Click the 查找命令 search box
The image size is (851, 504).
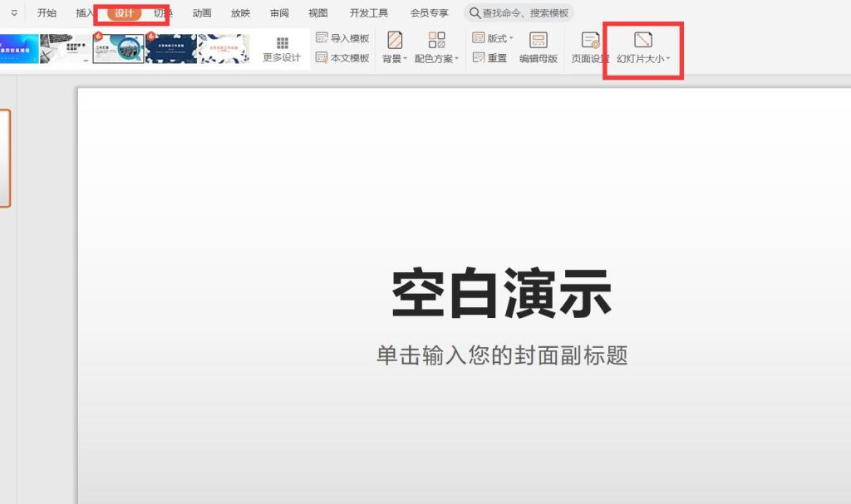click(x=519, y=13)
